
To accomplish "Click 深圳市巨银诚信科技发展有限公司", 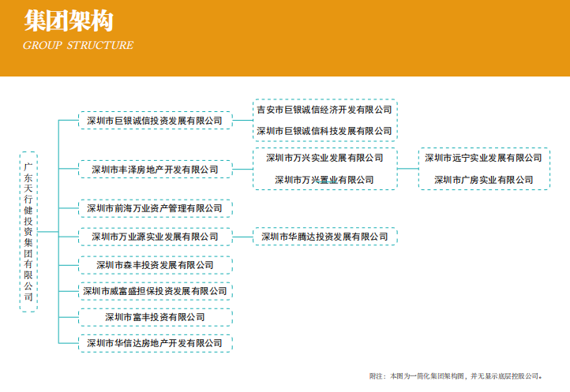I will click(324, 131).
